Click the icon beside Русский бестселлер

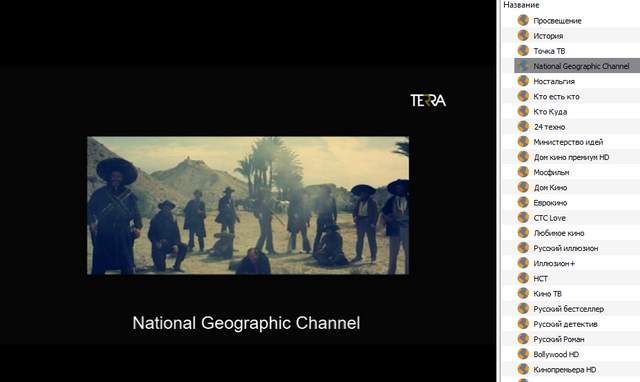pos(523,308)
